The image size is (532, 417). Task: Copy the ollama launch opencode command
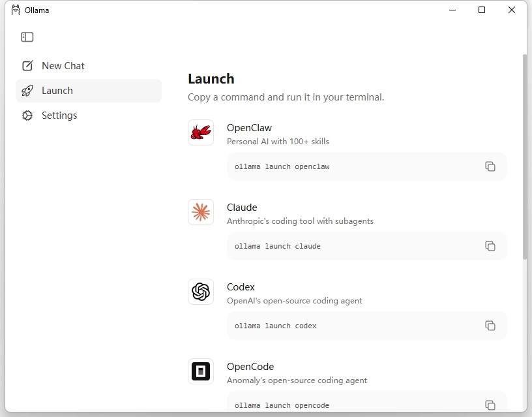tap(490, 405)
